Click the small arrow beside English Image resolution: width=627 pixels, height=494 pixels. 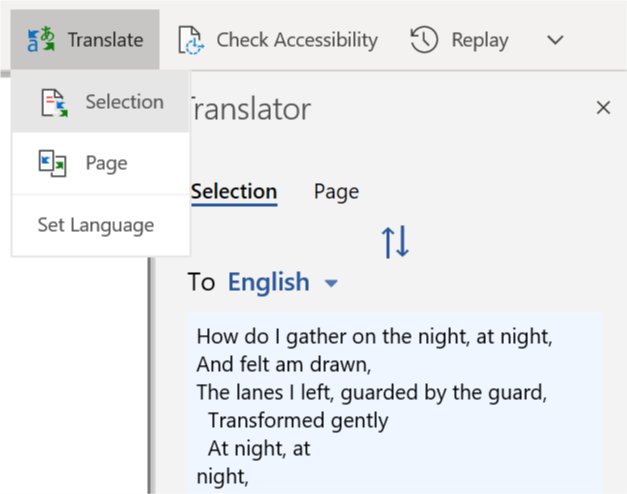[331, 284]
